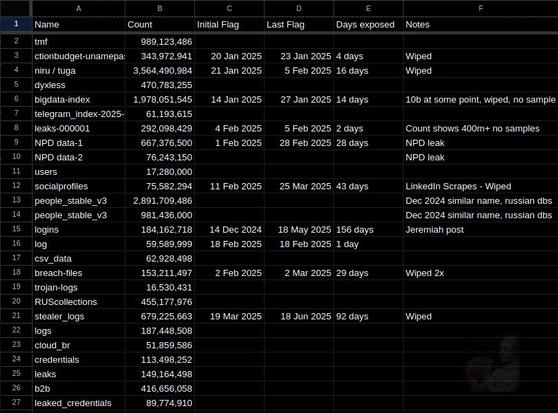Viewport: 558px width, 413px height.
Task: Click the 'bigdata-index' name cell
Action: tap(79, 100)
